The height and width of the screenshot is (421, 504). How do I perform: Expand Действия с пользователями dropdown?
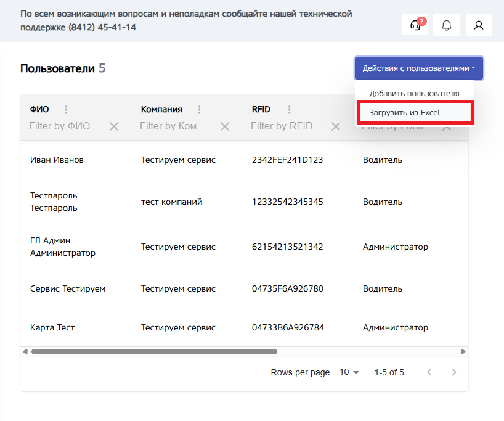419,68
